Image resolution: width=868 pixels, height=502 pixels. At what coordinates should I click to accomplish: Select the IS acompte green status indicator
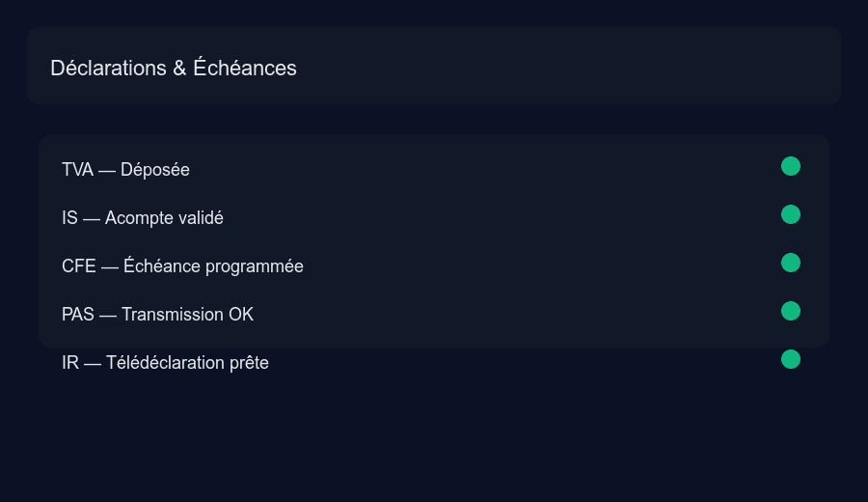coord(791,215)
